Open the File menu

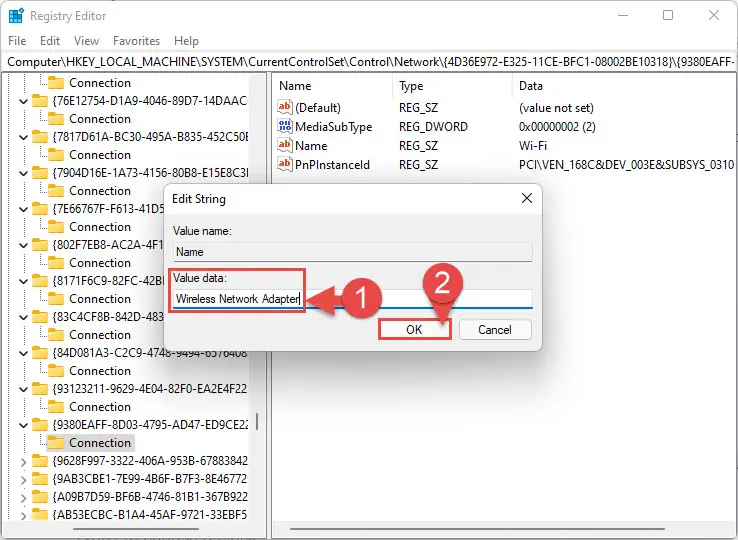coord(17,41)
